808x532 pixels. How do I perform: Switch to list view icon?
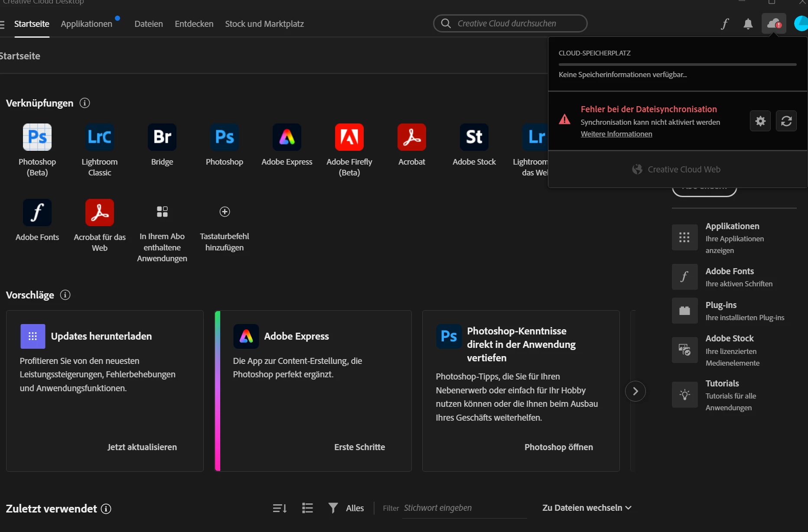click(x=307, y=508)
